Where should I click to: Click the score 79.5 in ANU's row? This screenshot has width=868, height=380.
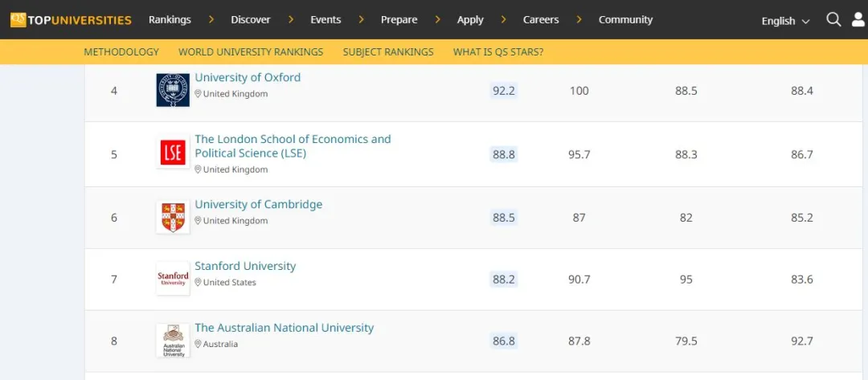point(686,341)
